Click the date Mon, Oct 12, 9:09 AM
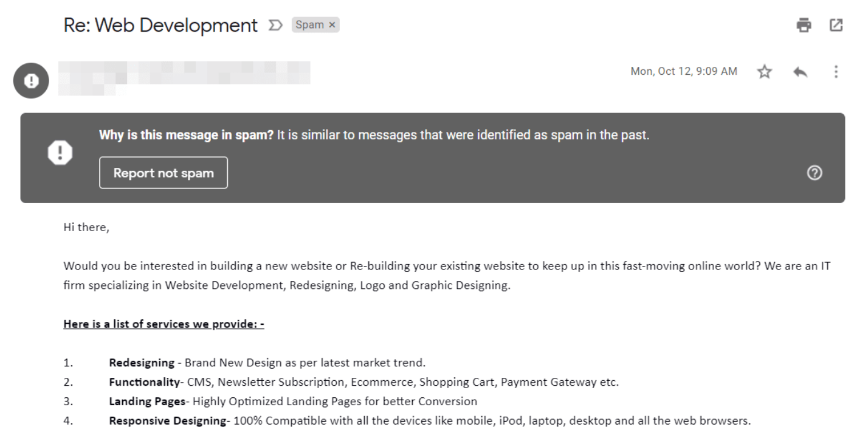Screen dimensions: 868x435 click(684, 72)
